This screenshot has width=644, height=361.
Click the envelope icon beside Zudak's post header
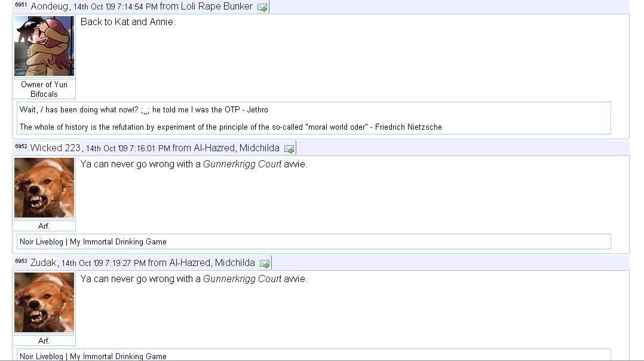(265, 264)
